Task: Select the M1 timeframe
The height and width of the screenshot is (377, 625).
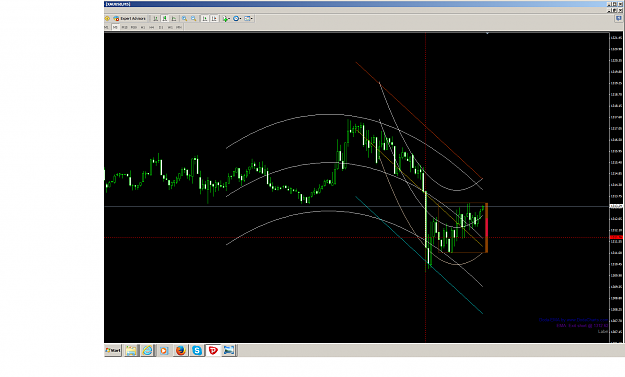Action: (x=106, y=27)
